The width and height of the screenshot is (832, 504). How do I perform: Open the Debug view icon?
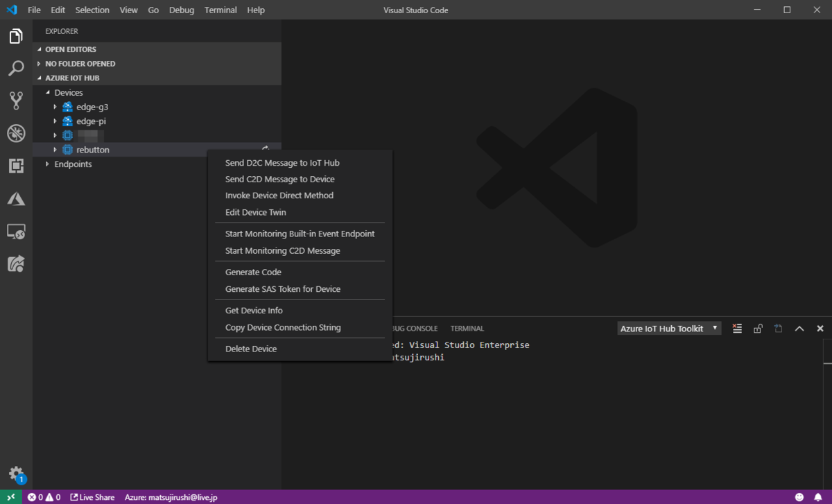coord(16,133)
